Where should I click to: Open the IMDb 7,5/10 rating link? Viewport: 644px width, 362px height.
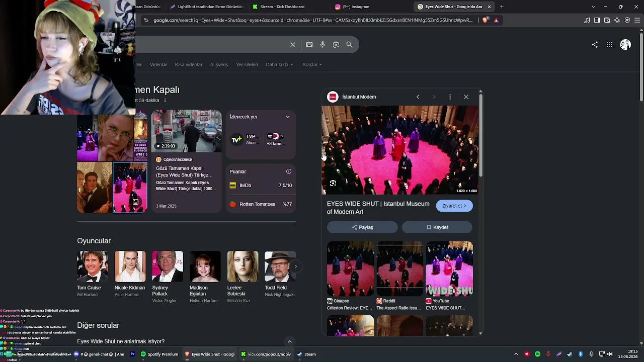261,186
